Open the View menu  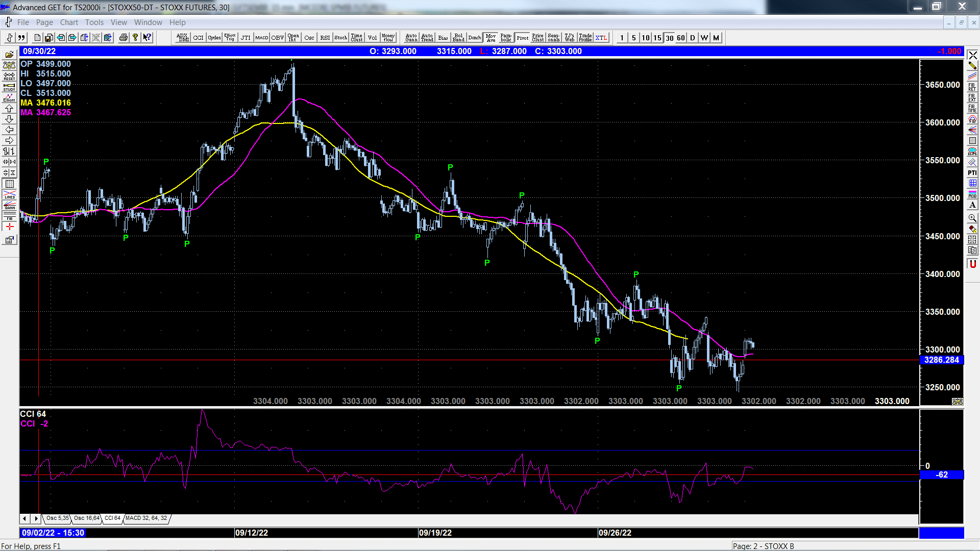tap(119, 22)
